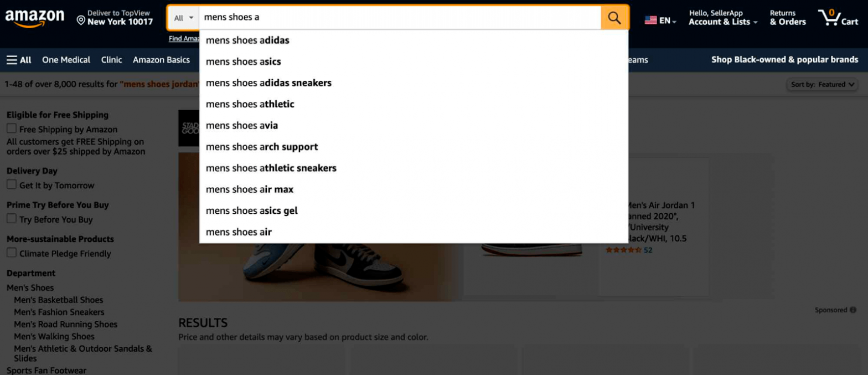Check the Get It by Tomorrow option
Screen dimensions: 868x375
(x=10, y=186)
